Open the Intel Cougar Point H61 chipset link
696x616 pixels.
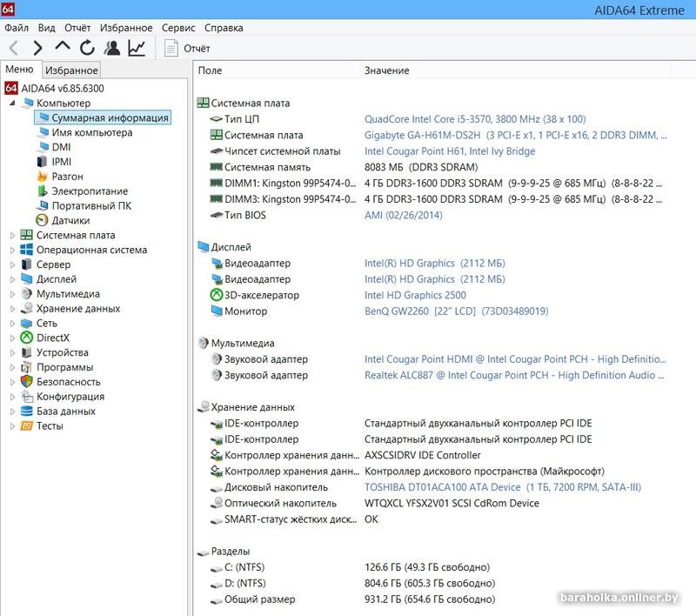[x=450, y=151]
